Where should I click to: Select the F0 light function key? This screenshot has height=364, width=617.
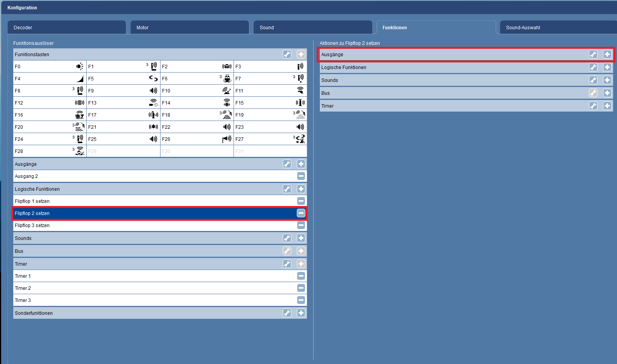point(50,67)
